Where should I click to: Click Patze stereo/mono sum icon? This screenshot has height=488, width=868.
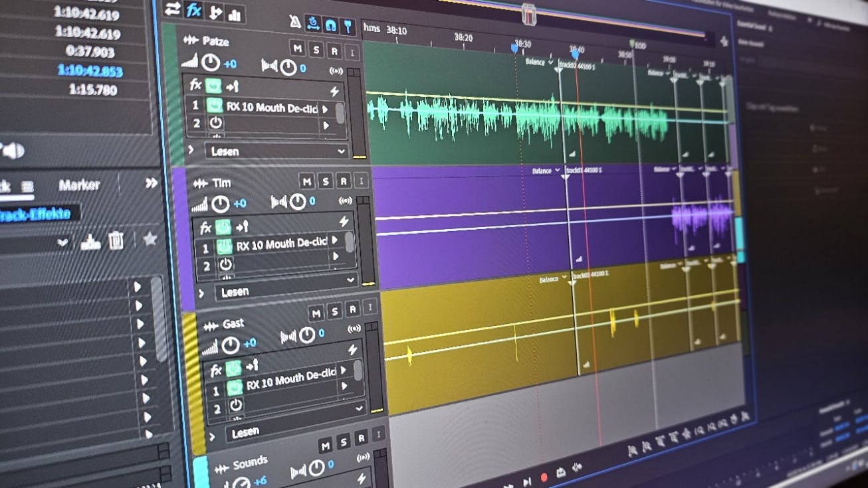pos(336,70)
